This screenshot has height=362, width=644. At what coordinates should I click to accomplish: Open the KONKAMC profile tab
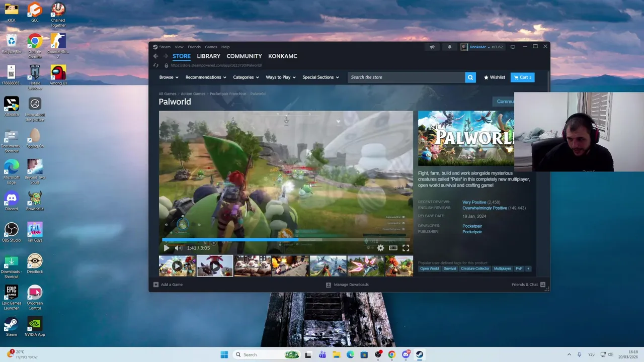point(282,56)
